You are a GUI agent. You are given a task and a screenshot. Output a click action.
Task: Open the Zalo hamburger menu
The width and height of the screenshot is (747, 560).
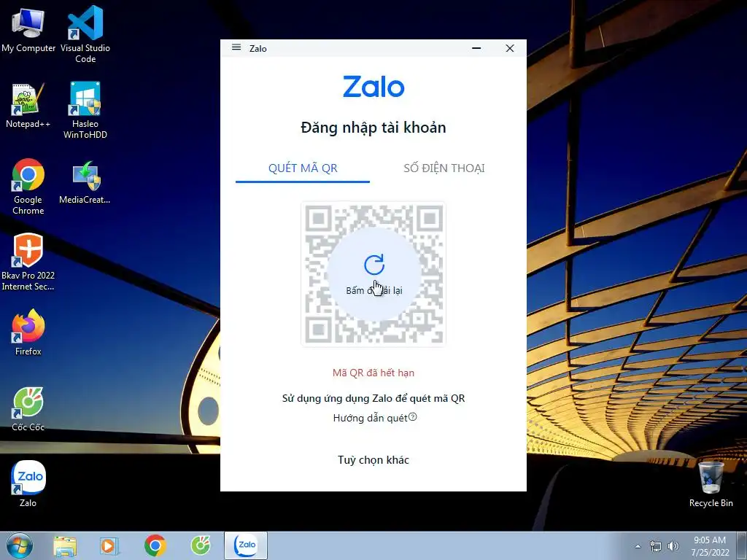(x=236, y=47)
